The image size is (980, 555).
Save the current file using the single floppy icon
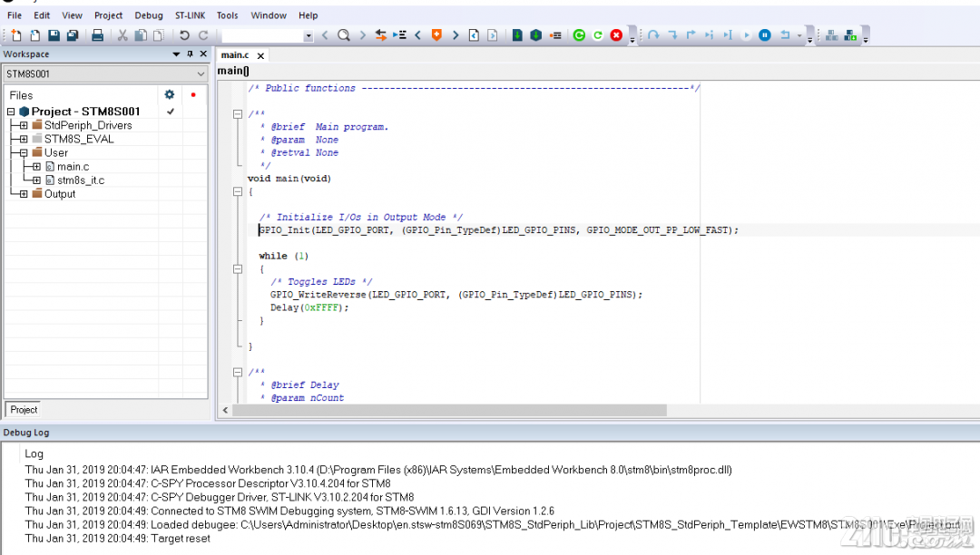(54, 35)
